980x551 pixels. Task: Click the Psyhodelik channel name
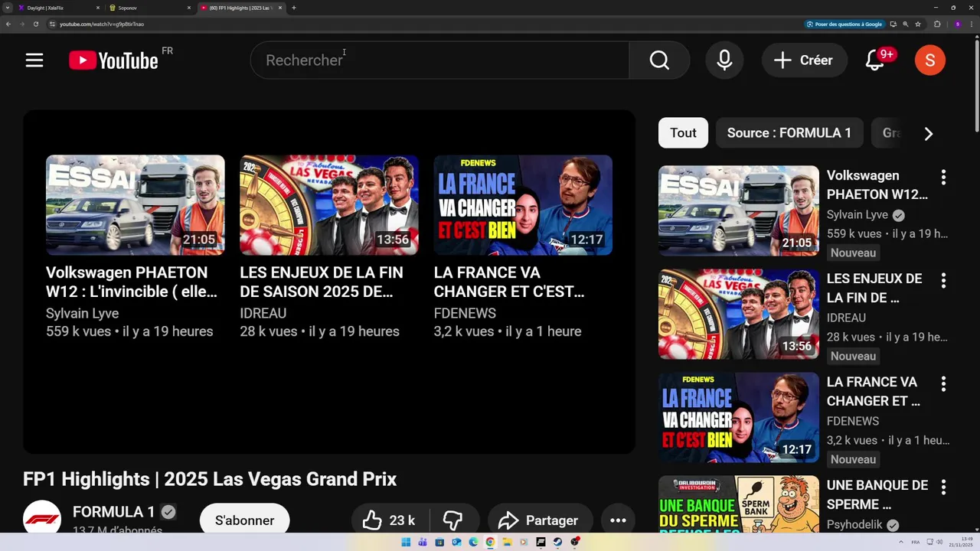pyautogui.click(x=854, y=525)
